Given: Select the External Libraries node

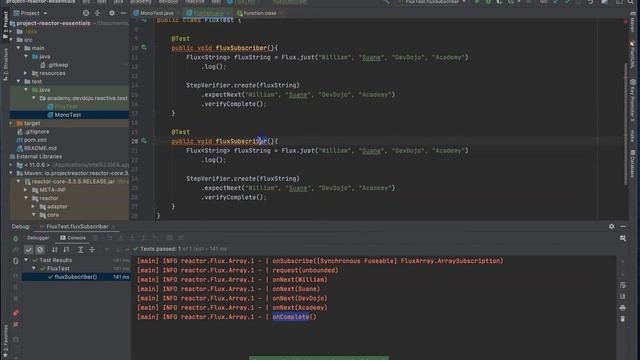Looking at the screenshot, I should [36, 157].
